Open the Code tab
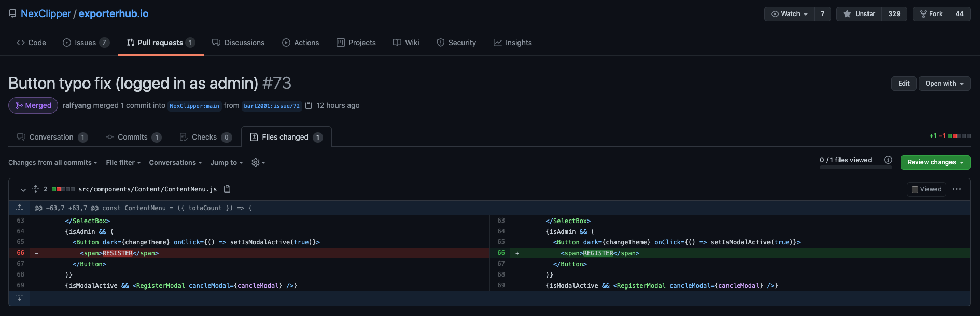Screen dimensions: 980x316 click(31, 43)
